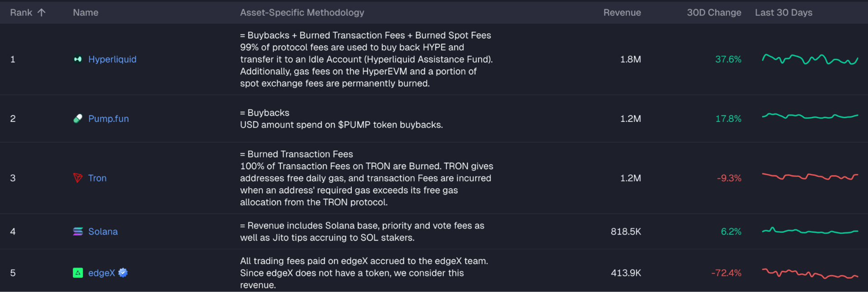Open the Solana asset link
Image resolution: width=868 pixels, height=292 pixels.
click(103, 232)
